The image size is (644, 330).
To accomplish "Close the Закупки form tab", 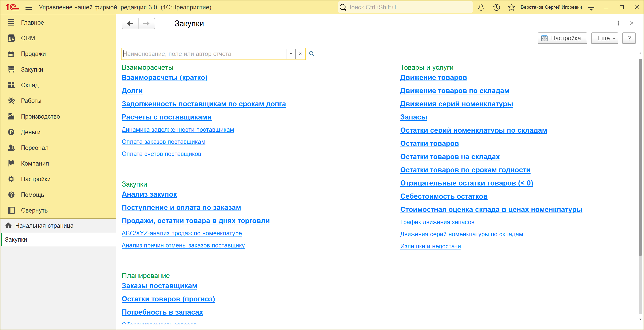I will coord(631,23).
